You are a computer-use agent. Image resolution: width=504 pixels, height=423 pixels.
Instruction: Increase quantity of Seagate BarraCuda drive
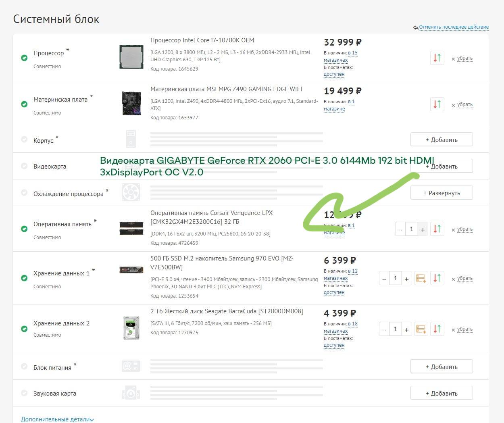click(407, 329)
